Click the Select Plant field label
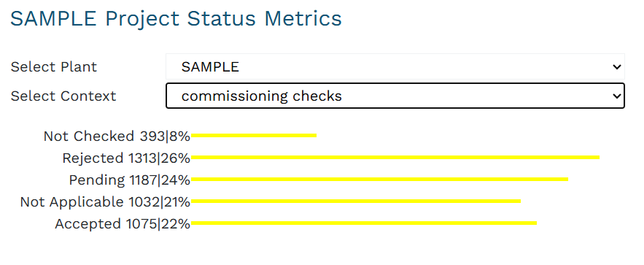Viewport: 644px width, 265px height. tap(54, 67)
